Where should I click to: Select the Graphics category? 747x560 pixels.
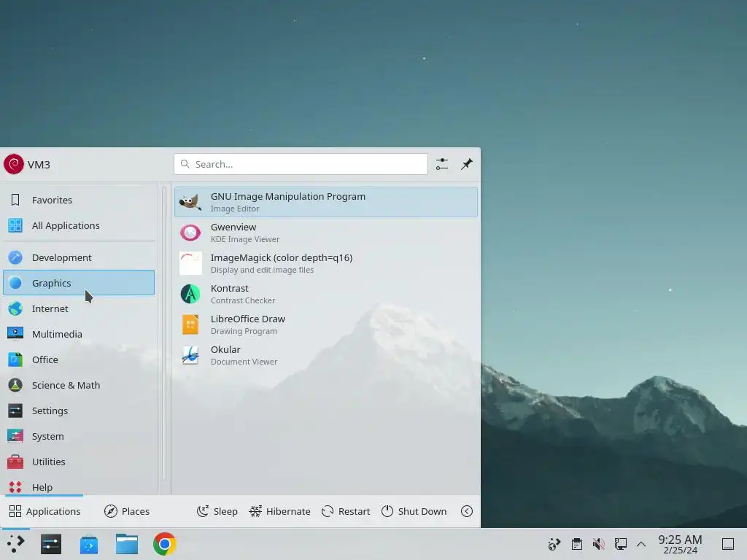click(79, 283)
